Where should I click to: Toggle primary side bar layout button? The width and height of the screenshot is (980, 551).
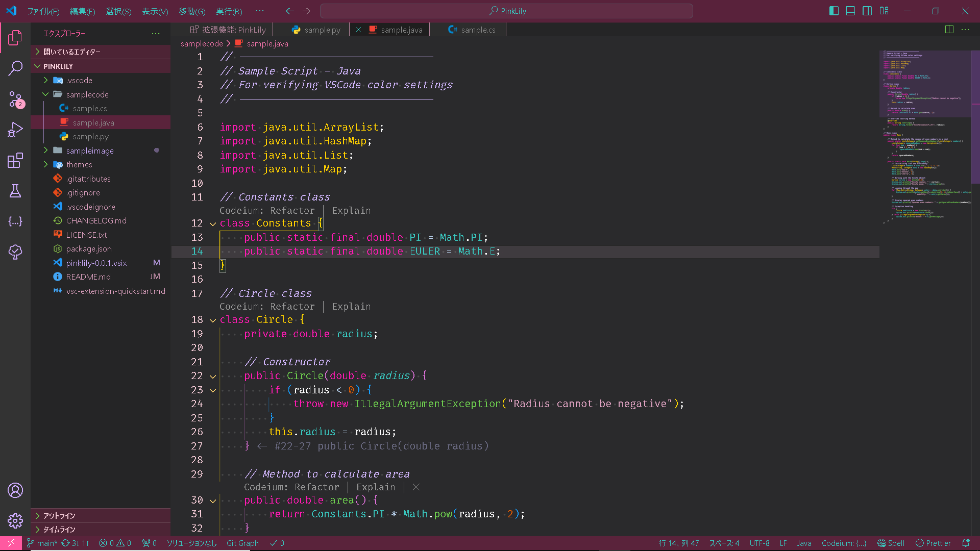[x=834, y=11]
